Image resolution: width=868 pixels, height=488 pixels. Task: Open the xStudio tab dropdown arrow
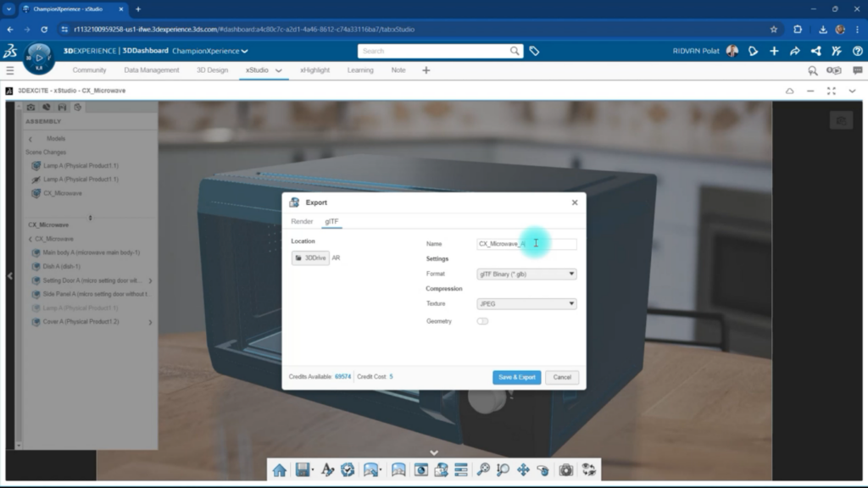coord(278,70)
